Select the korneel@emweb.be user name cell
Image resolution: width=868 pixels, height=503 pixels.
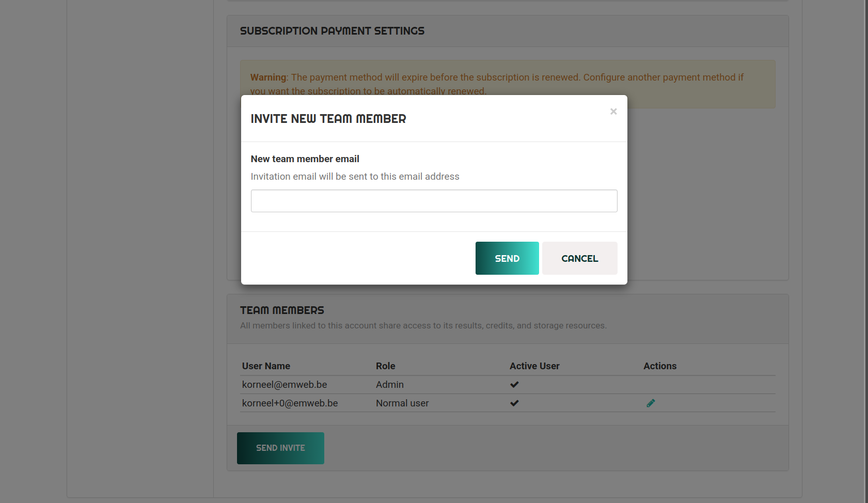(x=285, y=385)
